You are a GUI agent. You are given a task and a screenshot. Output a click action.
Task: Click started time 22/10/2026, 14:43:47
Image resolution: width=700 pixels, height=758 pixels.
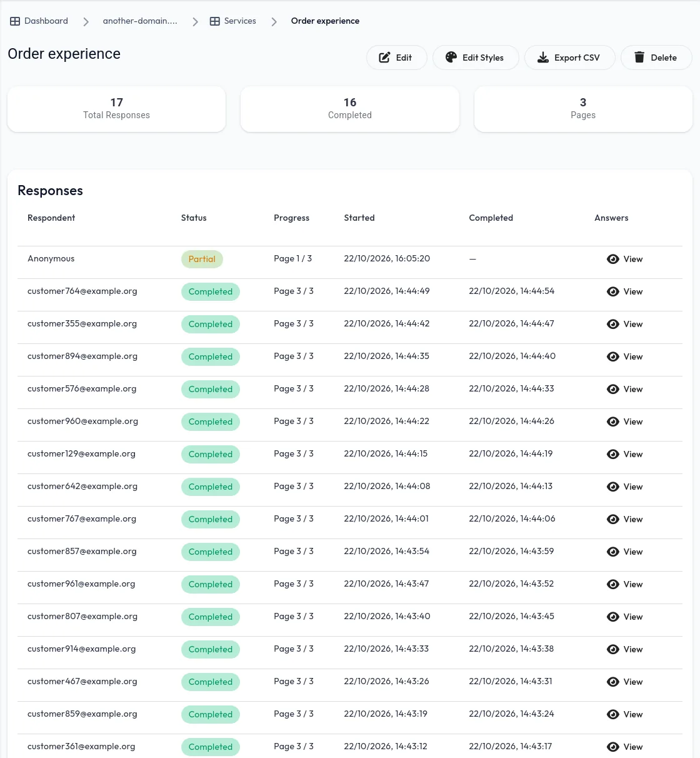386,584
